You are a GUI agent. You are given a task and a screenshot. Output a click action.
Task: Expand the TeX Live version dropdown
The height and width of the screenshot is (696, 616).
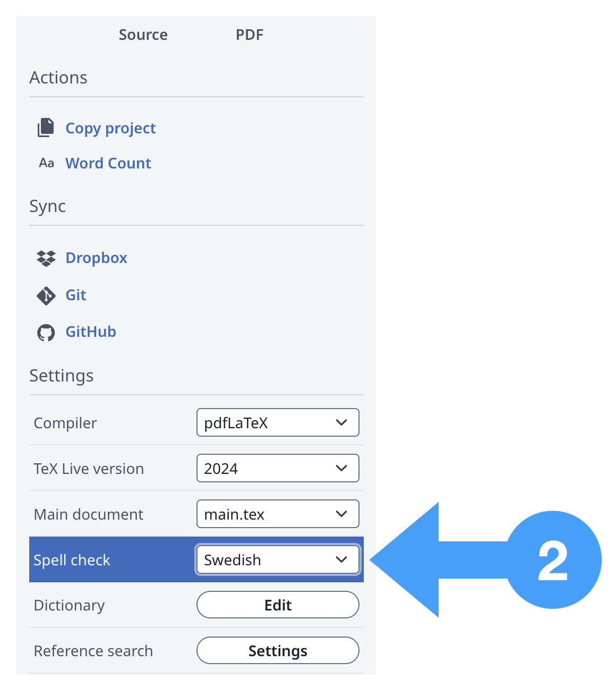tap(278, 469)
